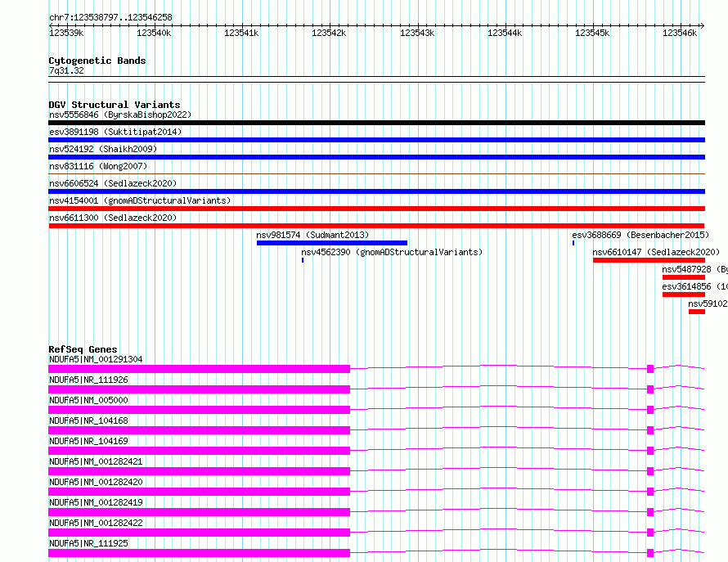Open variant nsv831116 (Wong2007) label
The width and height of the screenshot is (728, 562).
tap(98, 166)
